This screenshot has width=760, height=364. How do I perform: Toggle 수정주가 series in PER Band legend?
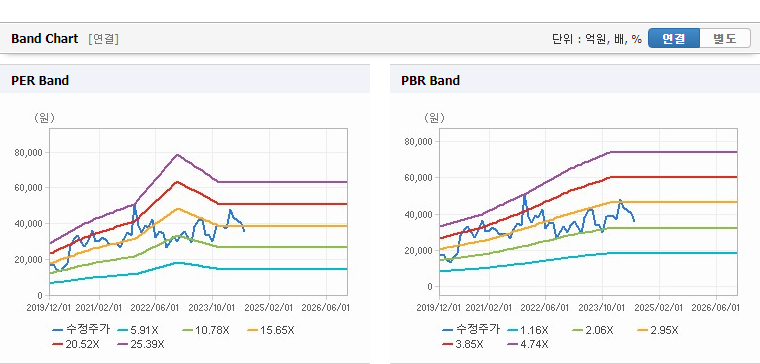click(x=81, y=330)
